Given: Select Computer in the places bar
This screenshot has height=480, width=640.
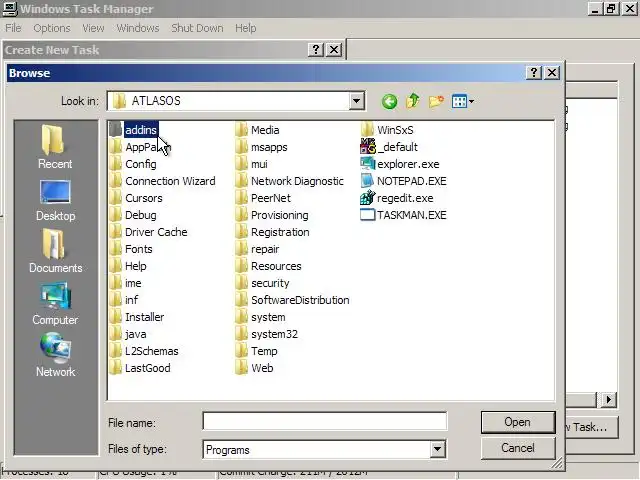Looking at the screenshot, I should (55, 303).
